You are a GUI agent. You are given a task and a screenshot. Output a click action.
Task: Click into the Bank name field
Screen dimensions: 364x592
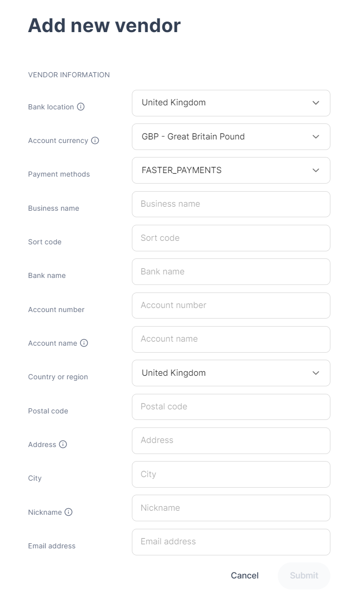coord(231,271)
